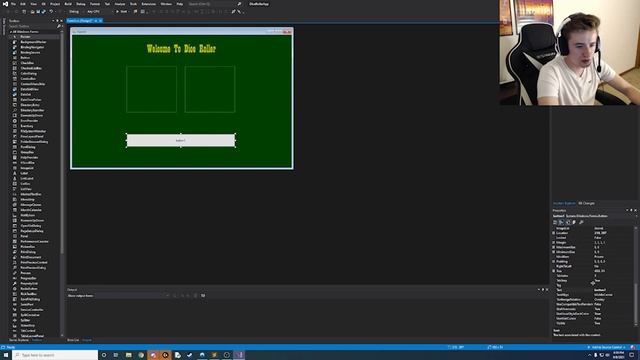This screenshot has width=640, height=360.
Task: Click Start debugging button
Action: point(122,12)
